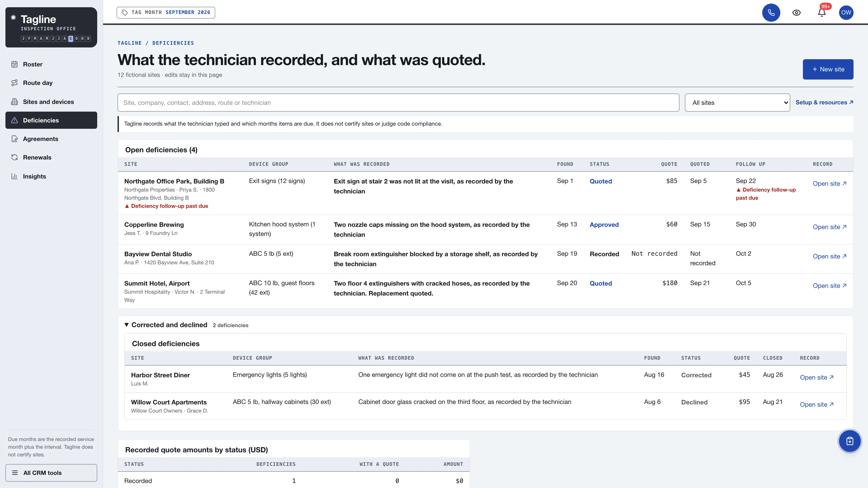Click the floating clipboard button

pos(849,441)
